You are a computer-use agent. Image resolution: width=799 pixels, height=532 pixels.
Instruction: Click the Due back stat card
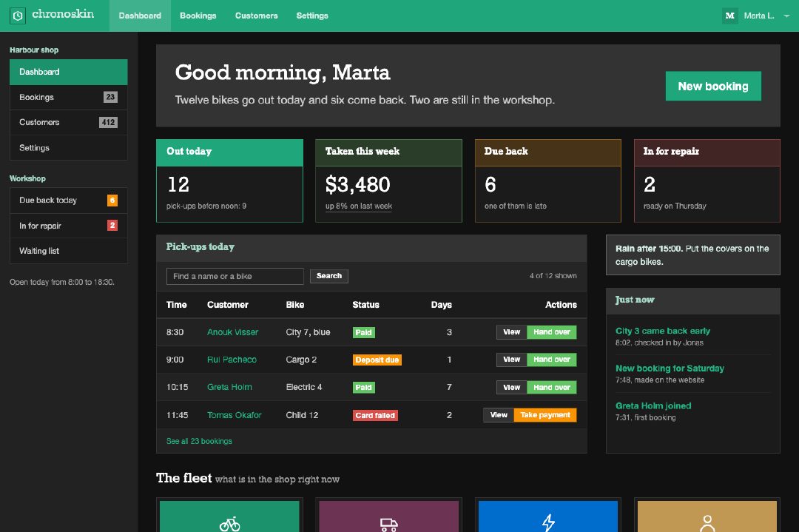(547, 181)
